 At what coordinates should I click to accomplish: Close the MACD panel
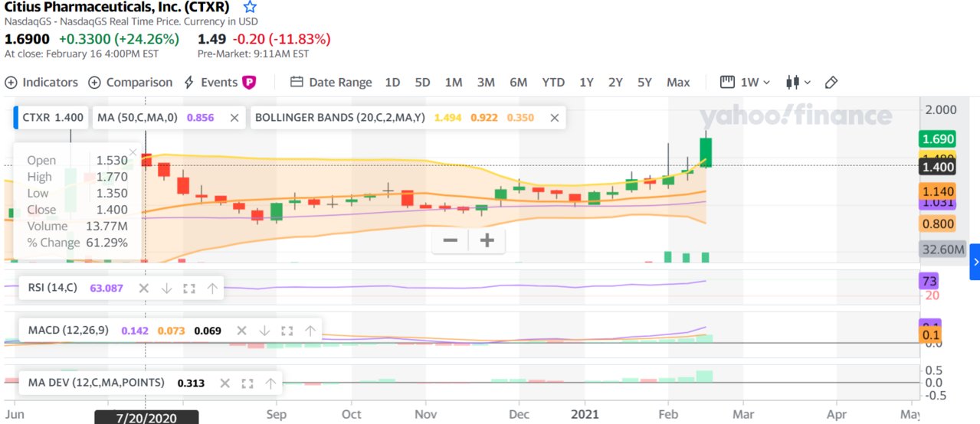click(241, 331)
